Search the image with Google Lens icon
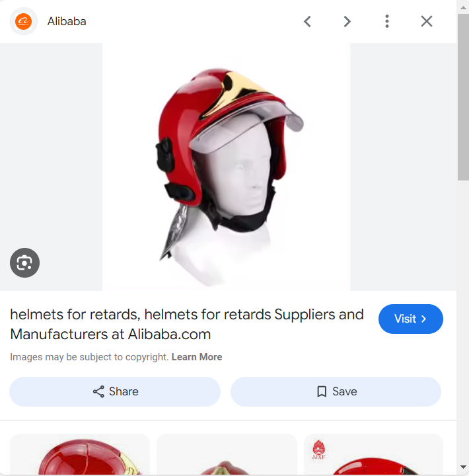Image resolution: width=469 pixels, height=476 pixels. [x=24, y=262]
